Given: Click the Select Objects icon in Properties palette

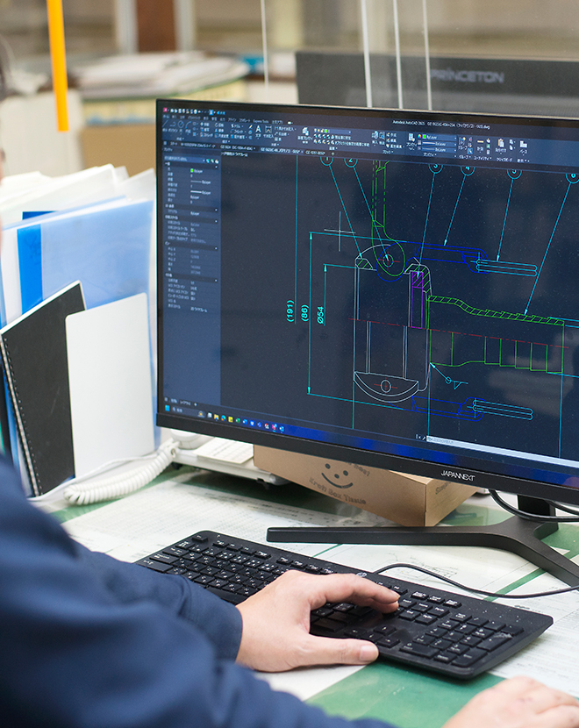Looking at the screenshot, I should tap(211, 161).
